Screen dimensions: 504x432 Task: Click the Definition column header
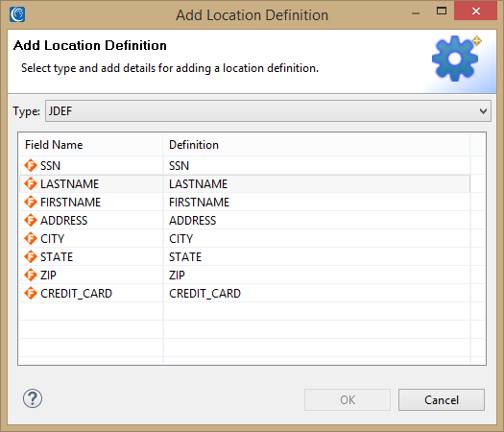coord(317,145)
